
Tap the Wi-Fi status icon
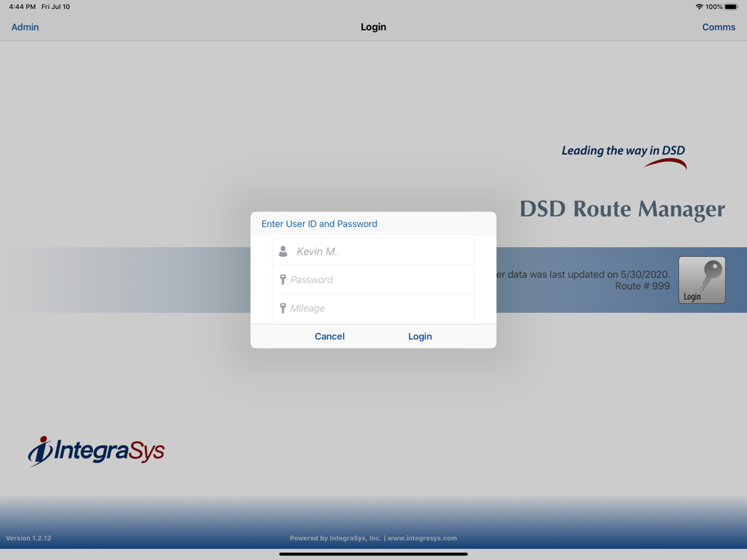[x=699, y=7]
